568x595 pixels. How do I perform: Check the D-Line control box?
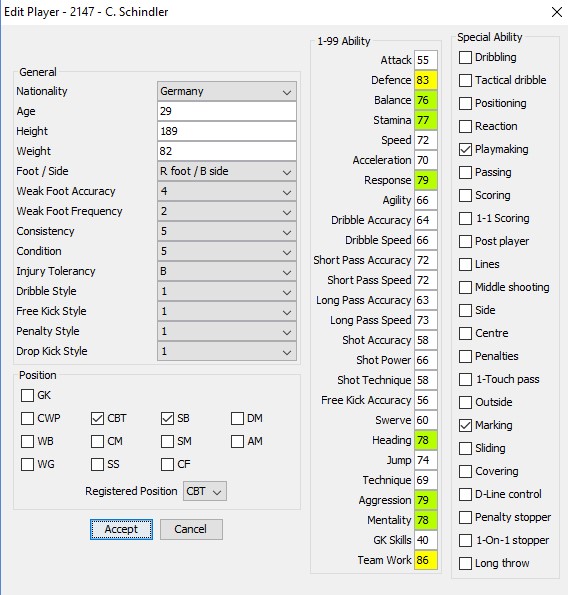click(x=465, y=494)
